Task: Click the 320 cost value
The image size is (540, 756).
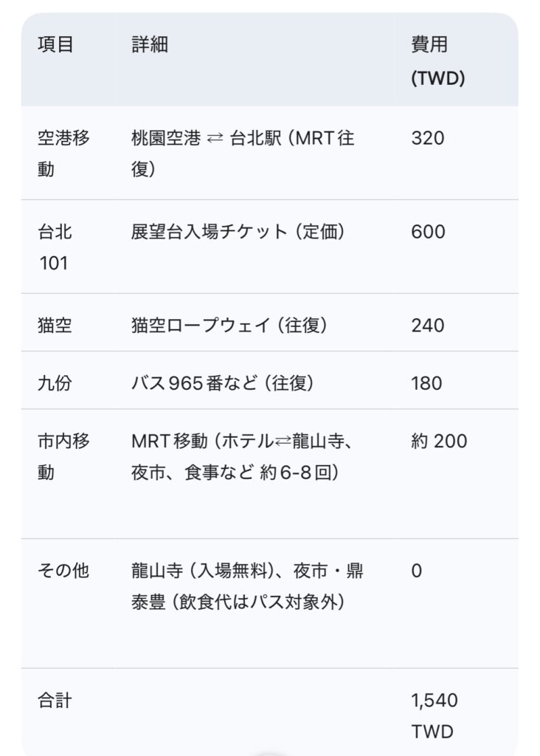Action: 428,138
